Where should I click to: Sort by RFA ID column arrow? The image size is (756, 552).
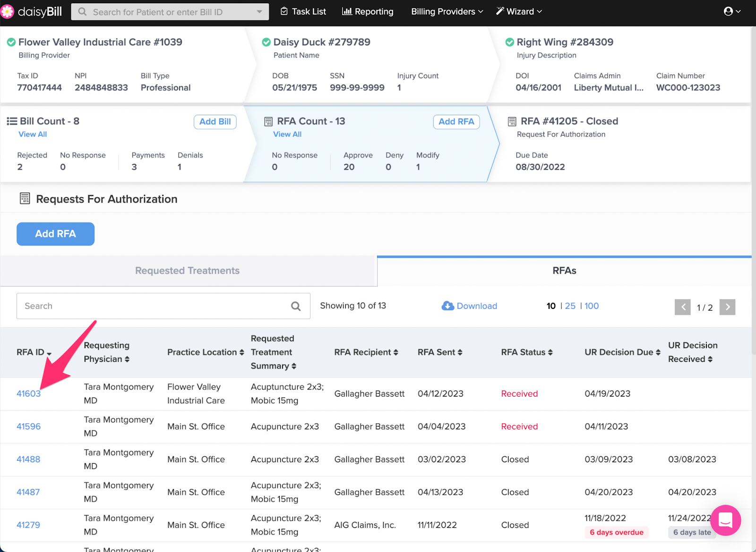point(49,353)
